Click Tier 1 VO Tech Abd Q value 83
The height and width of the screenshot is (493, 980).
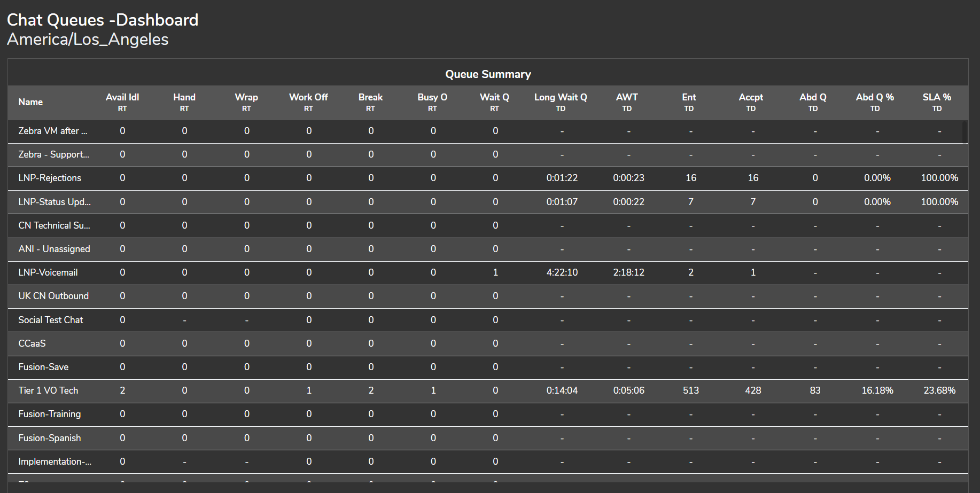click(x=815, y=390)
